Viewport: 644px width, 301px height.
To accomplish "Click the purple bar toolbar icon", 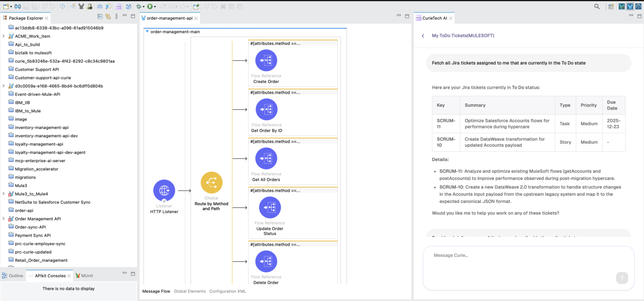I will (118, 6).
